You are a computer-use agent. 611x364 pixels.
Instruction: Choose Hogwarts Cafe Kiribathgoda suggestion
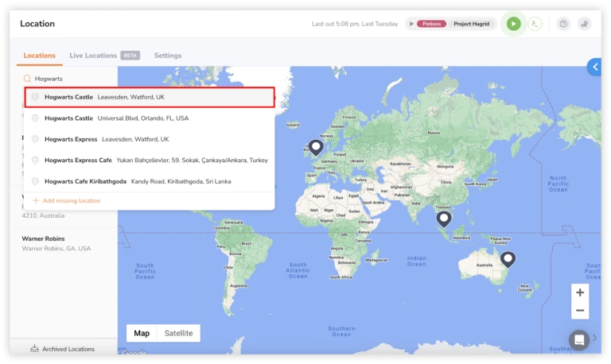pos(150,181)
